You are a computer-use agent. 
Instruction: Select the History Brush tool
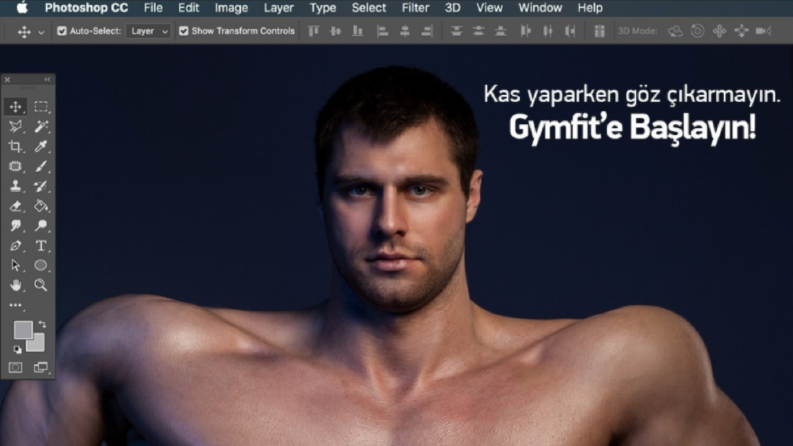tap(40, 186)
